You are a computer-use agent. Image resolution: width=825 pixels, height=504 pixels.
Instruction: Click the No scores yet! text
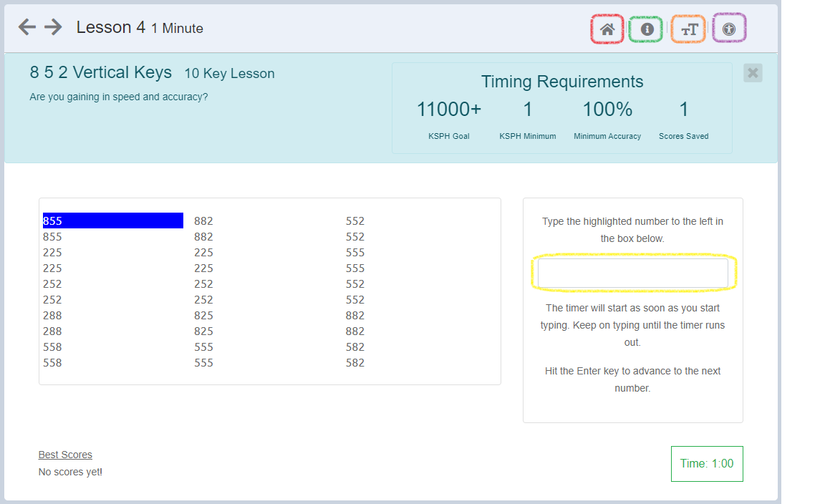[x=70, y=472]
